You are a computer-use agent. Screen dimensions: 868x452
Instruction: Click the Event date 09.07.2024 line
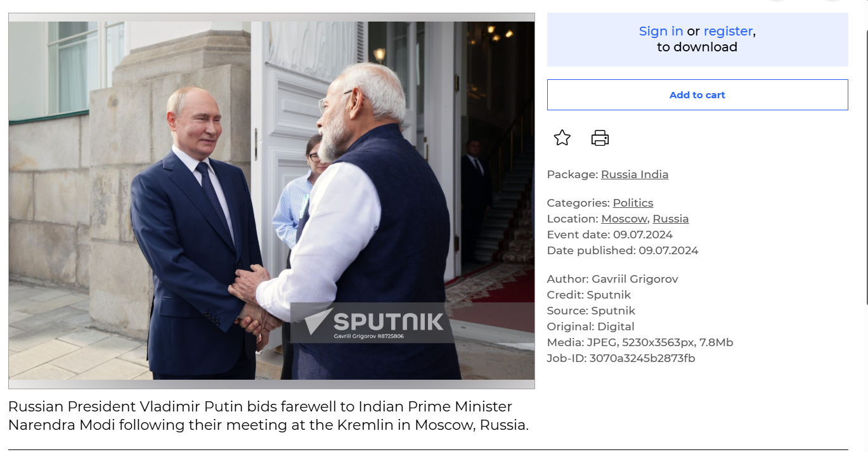610,235
